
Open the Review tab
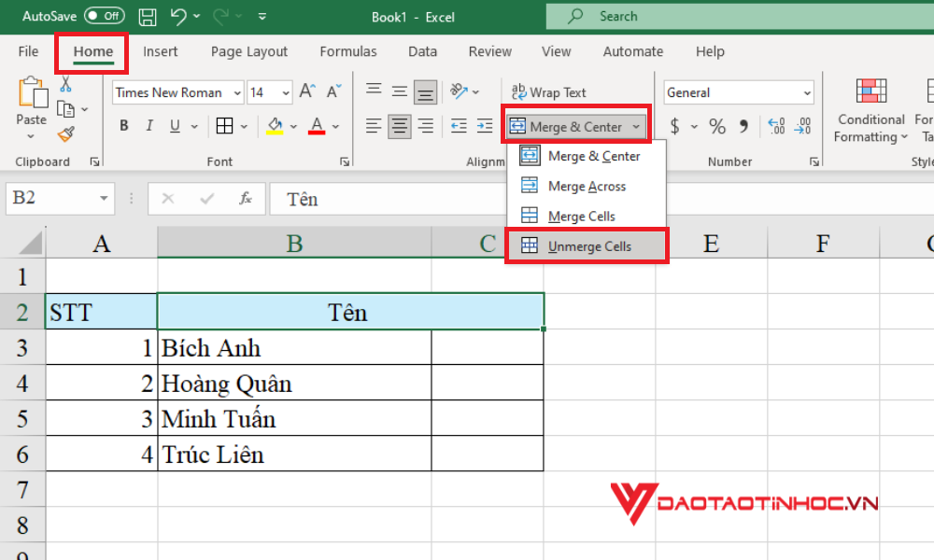click(489, 51)
